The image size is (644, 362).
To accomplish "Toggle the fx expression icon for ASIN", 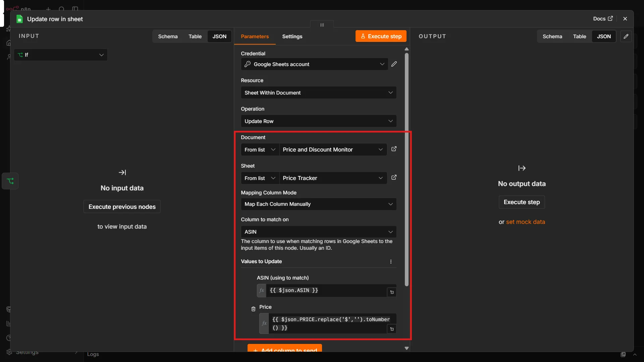I will [x=262, y=290].
